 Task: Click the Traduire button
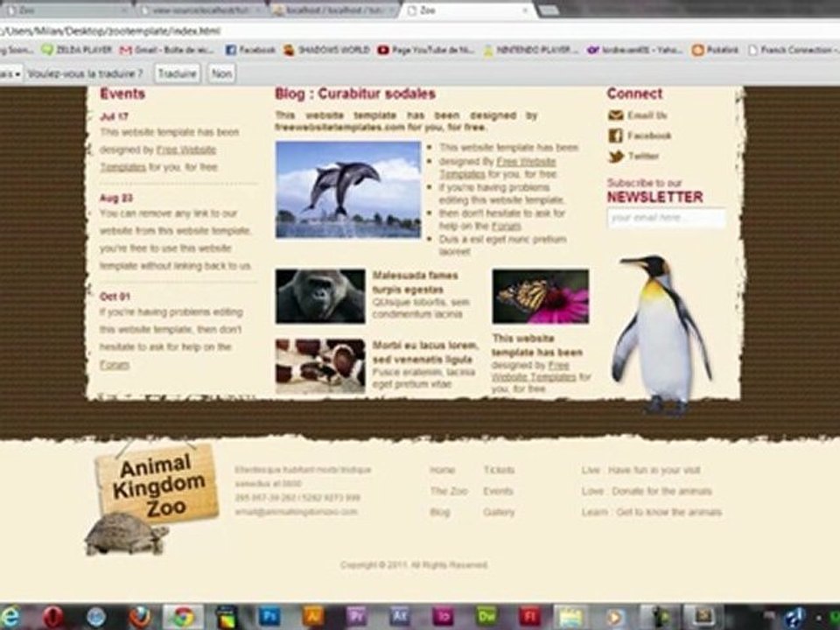tap(178, 73)
